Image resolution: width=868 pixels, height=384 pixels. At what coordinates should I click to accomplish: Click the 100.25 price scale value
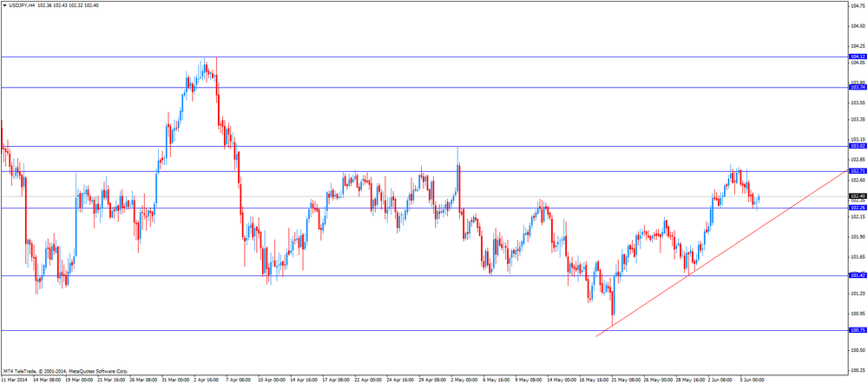[x=858, y=371]
